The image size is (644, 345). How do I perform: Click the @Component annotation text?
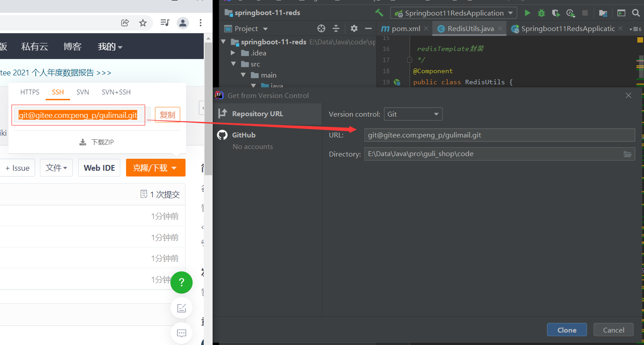433,71
